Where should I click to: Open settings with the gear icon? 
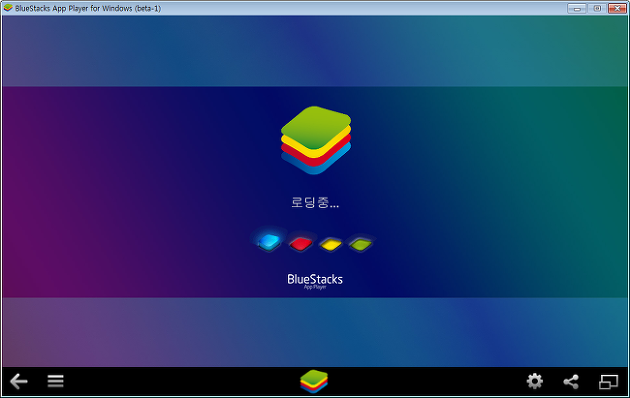coord(535,381)
